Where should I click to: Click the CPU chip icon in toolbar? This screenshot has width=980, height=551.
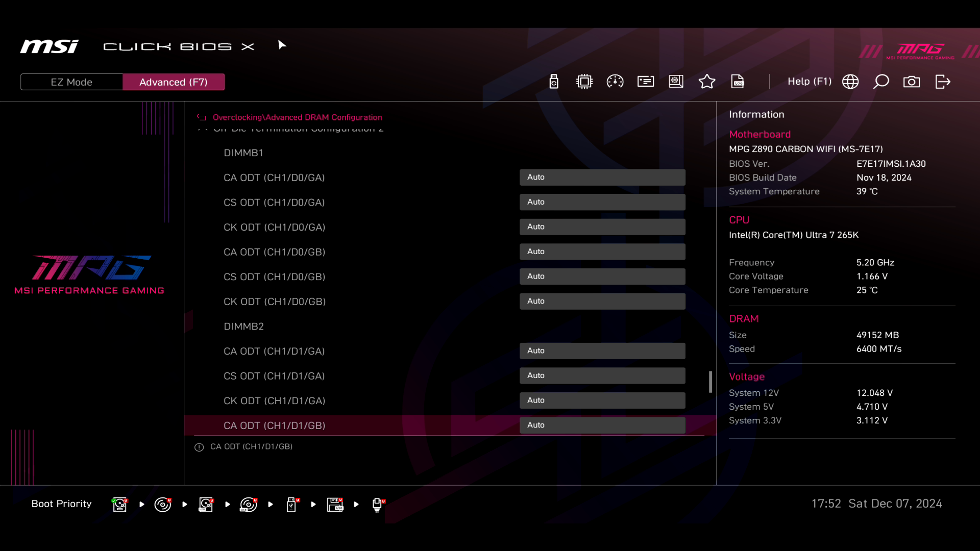(584, 82)
